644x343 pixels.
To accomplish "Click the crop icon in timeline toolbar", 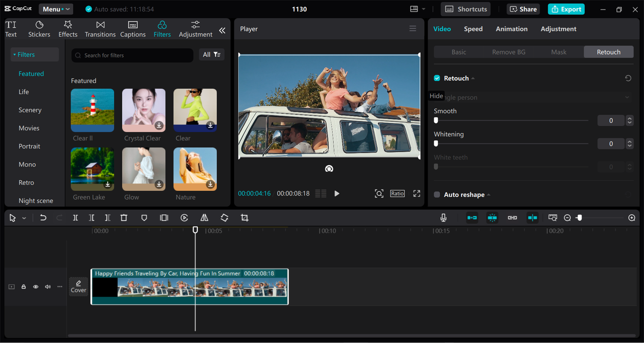I will pyautogui.click(x=245, y=218).
